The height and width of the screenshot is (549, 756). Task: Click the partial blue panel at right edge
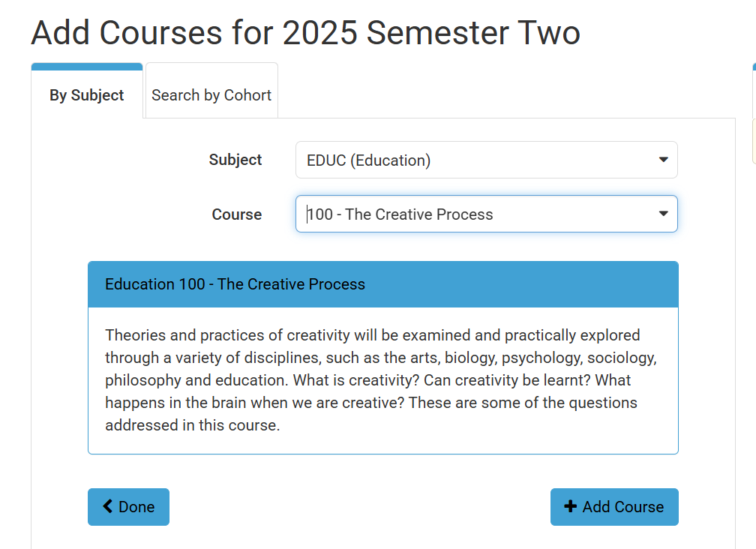pyautogui.click(x=753, y=67)
